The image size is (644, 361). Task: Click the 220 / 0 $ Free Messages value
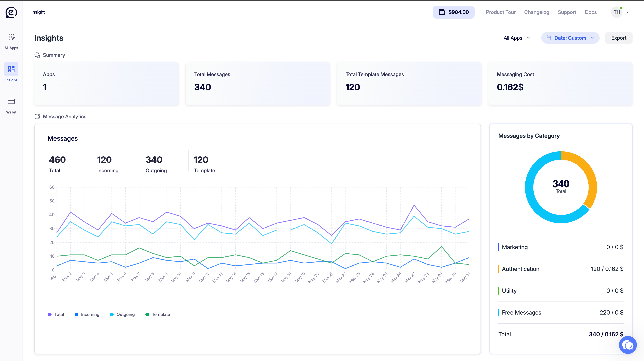point(611,313)
